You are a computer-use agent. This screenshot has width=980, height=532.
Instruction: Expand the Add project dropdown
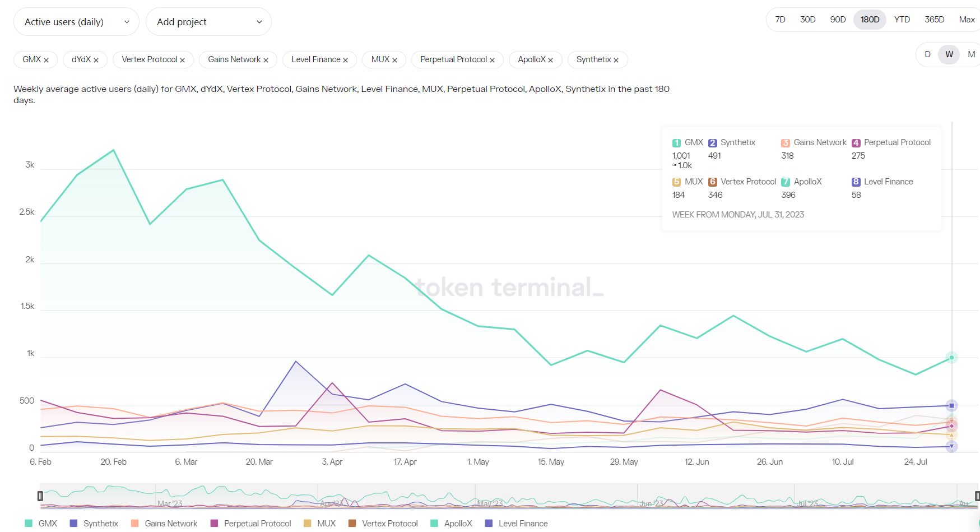[x=208, y=22]
